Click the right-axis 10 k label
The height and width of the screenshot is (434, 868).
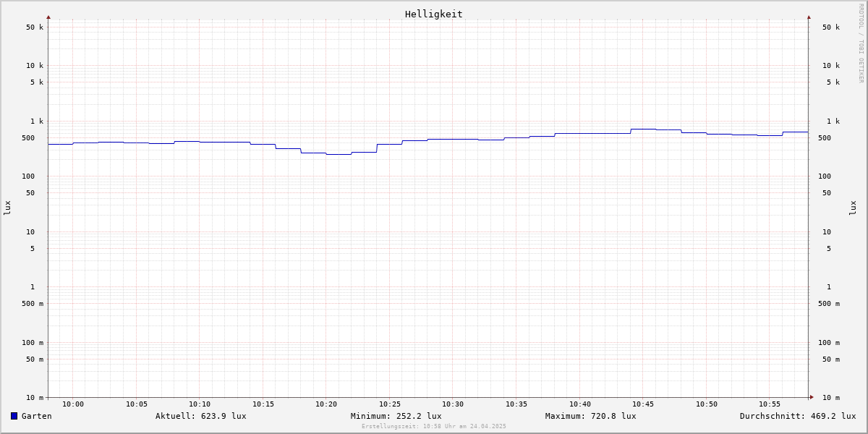coord(831,66)
